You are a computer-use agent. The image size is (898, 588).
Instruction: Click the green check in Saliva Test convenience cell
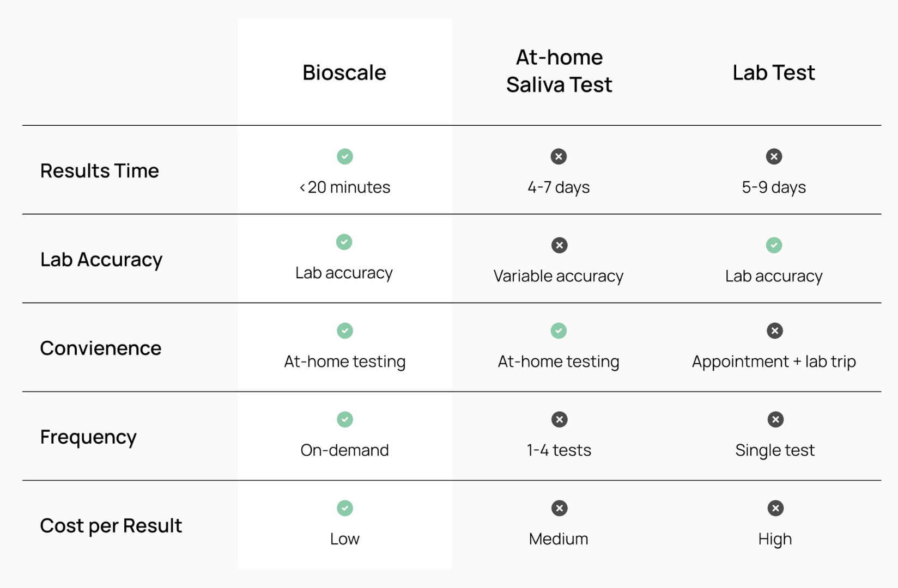pos(559,330)
